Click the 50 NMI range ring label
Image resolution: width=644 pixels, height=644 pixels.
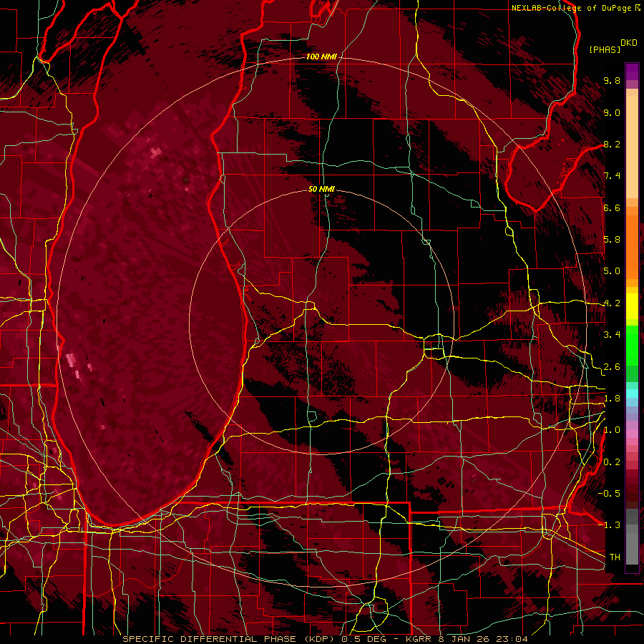click(321, 189)
